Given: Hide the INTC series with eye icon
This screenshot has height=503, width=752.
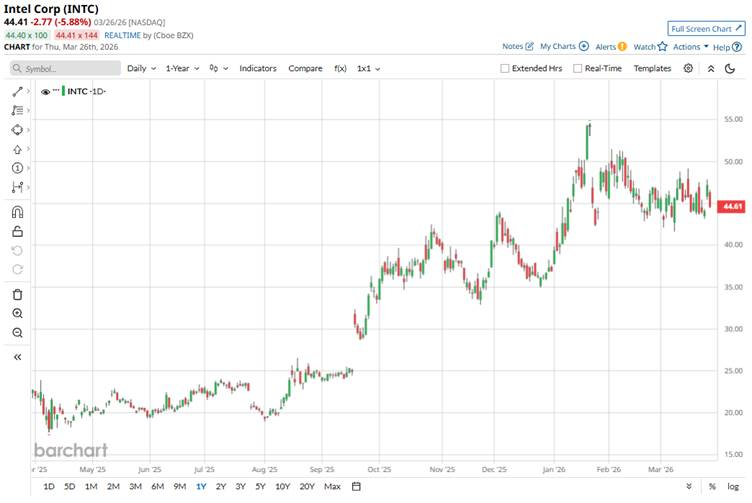Looking at the screenshot, I should (45, 91).
